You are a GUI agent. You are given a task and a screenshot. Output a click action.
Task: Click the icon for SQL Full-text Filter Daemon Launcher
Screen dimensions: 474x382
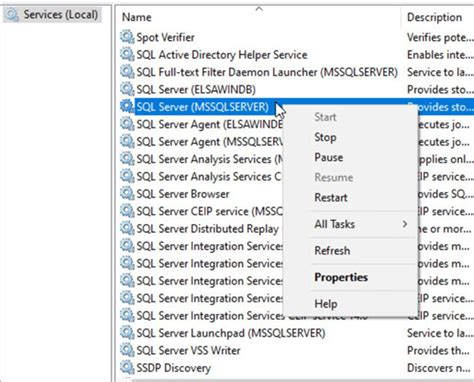tap(127, 72)
